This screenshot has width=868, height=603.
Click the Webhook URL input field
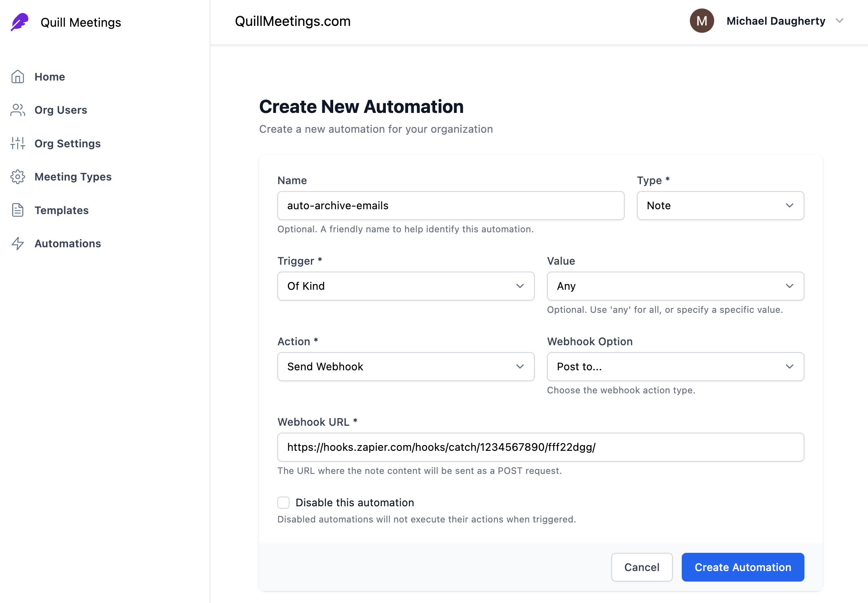pos(540,447)
